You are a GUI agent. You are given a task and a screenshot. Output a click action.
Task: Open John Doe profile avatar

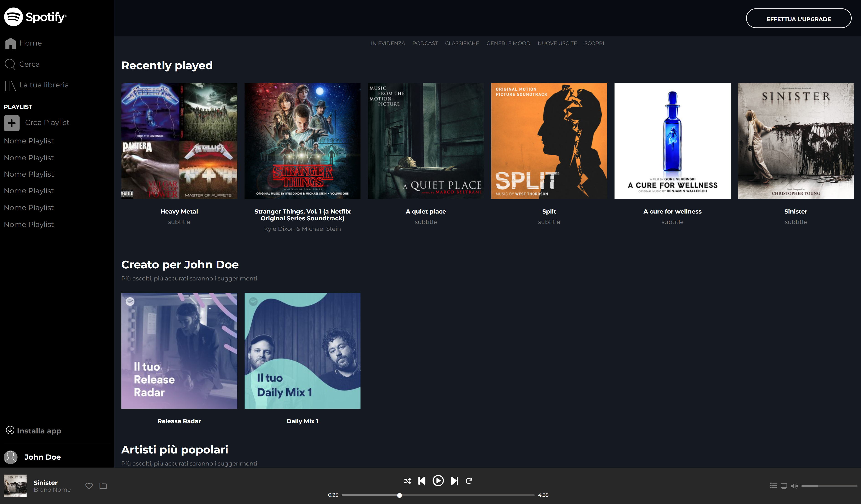(x=10, y=457)
